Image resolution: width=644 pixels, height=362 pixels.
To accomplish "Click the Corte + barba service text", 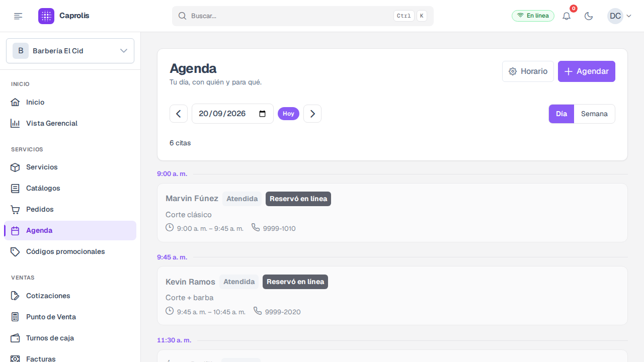I will tap(190, 298).
